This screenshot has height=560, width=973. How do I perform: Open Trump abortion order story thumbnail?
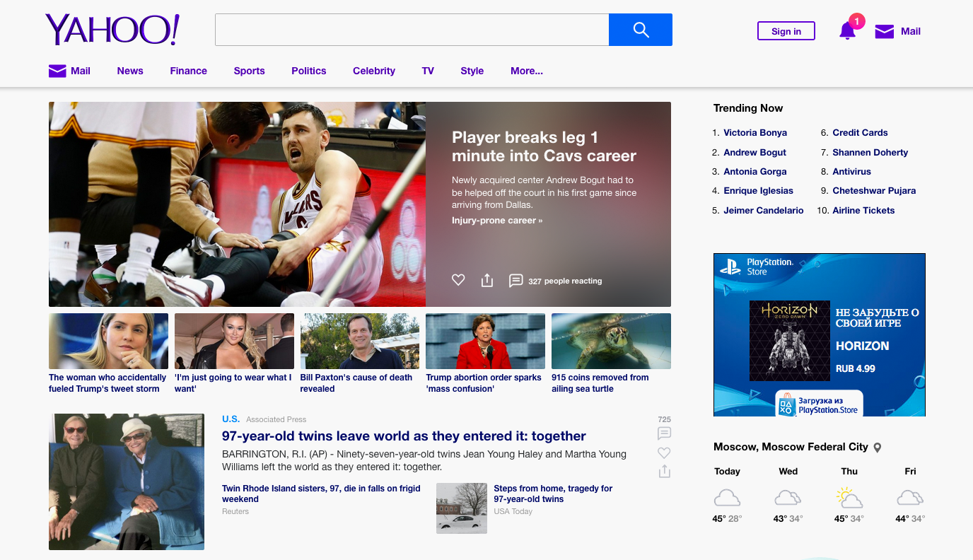tap(485, 341)
